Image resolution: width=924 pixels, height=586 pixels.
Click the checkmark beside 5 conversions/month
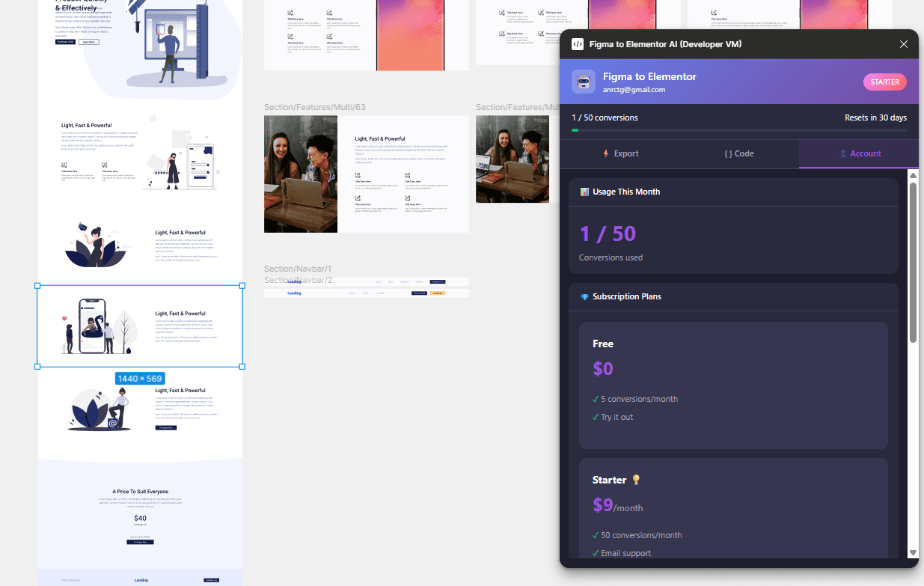595,399
